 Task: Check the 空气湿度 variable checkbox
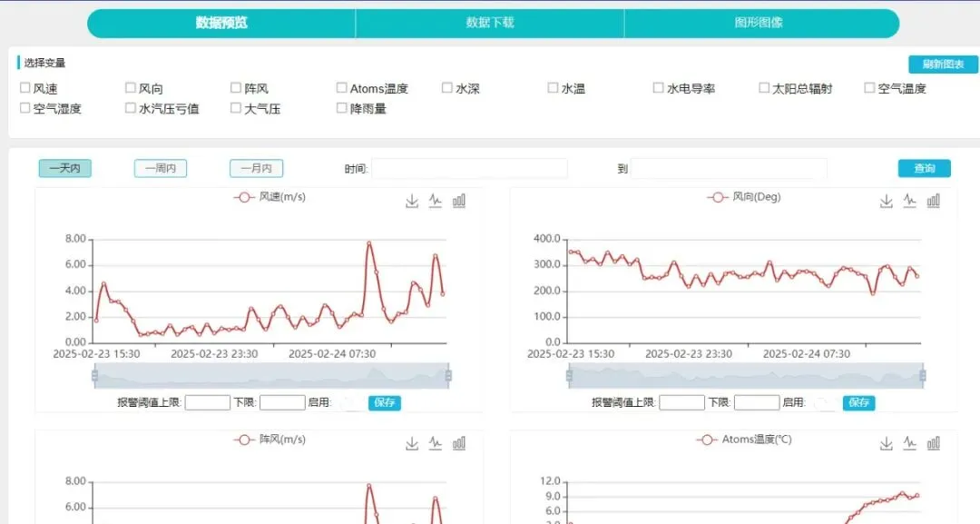(x=25, y=107)
